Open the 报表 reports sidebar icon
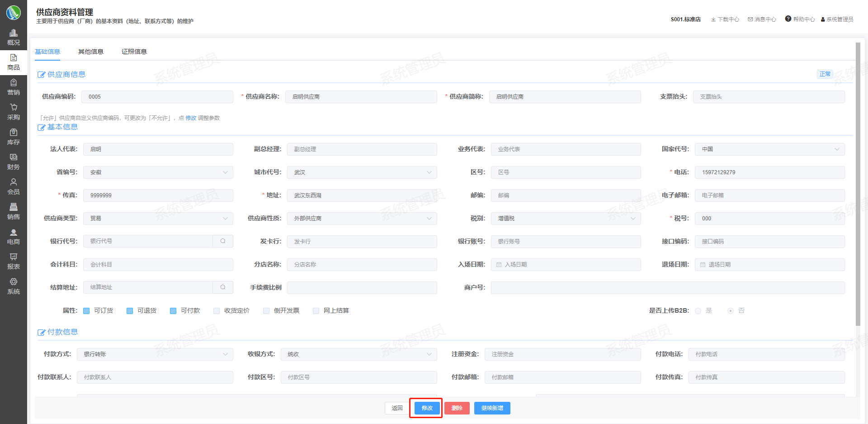This screenshot has width=868, height=424. [x=14, y=257]
